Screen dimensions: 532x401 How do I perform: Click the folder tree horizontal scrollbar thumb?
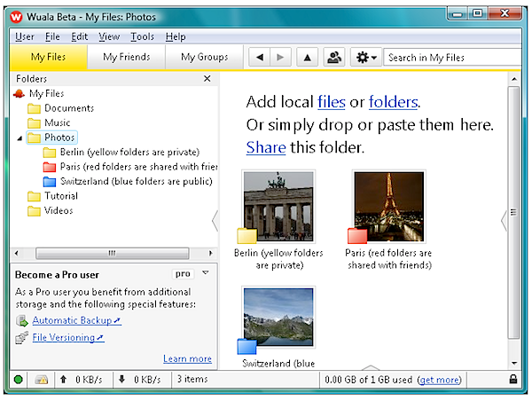pyautogui.click(x=113, y=254)
